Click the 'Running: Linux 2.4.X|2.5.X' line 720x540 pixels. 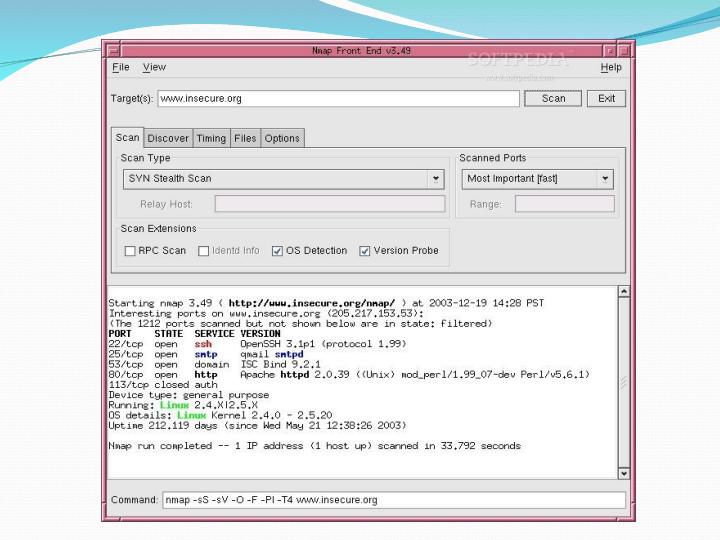coord(183,405)
